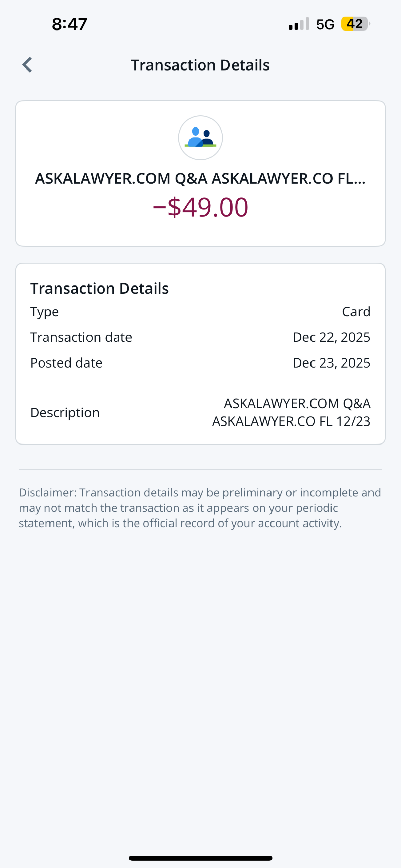
Task: Tap the page title Transaction Details
Action: click(x=200, y=65)
